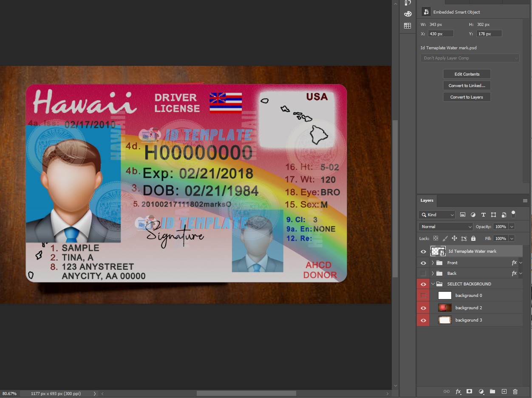Select Water mark layer thumbnail

(x=438, y=251)
